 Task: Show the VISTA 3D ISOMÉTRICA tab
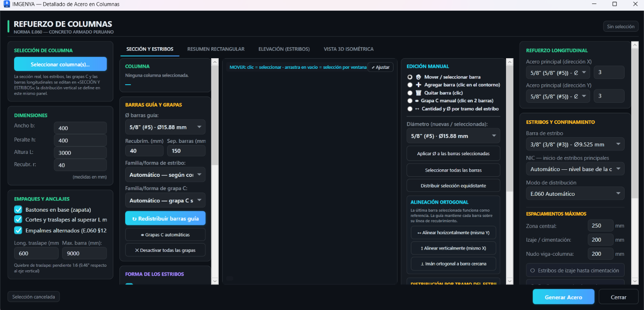tap(349, 49)
